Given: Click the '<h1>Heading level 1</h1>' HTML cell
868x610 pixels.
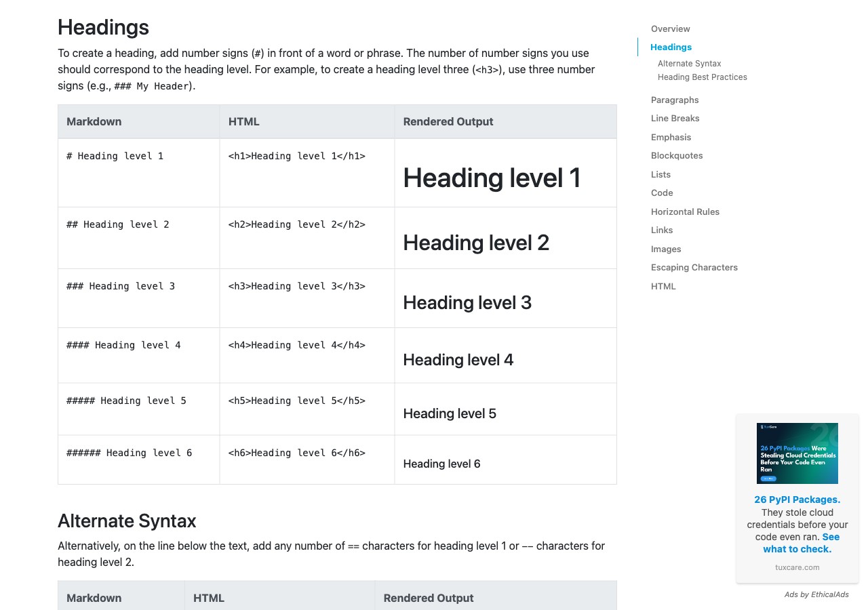Looking at the screenshot, I should click(307, 173).
